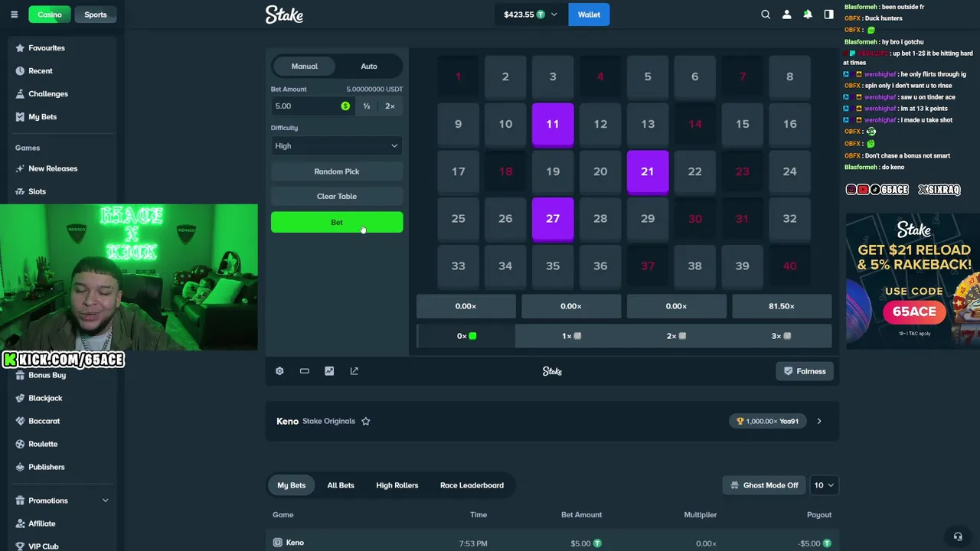Select Keno tile 13
This screenshot has height=551, width=980.
[648, 124]
